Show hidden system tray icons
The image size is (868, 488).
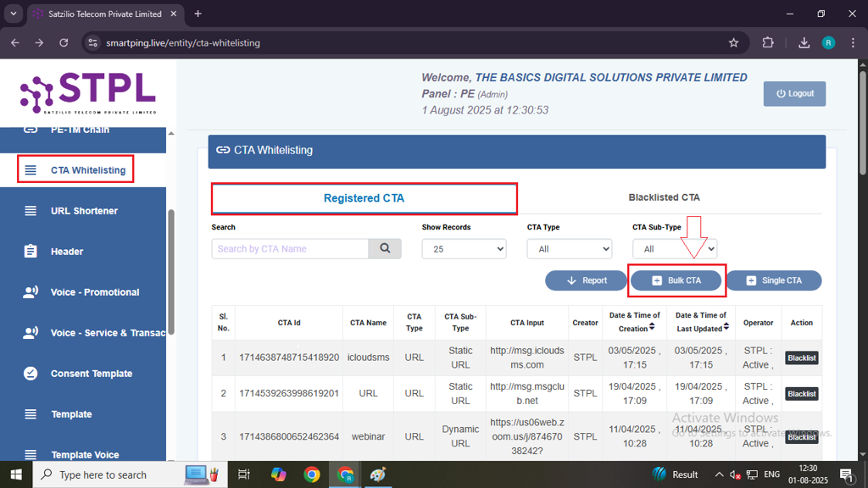pyautogui.click(x=719, y=474)
